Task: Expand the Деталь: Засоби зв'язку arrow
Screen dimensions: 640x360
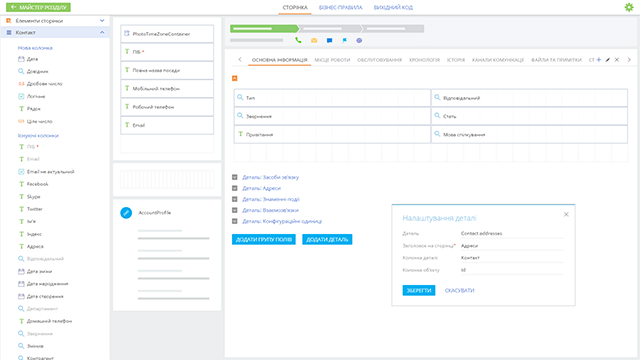Action: click(235, 177)
